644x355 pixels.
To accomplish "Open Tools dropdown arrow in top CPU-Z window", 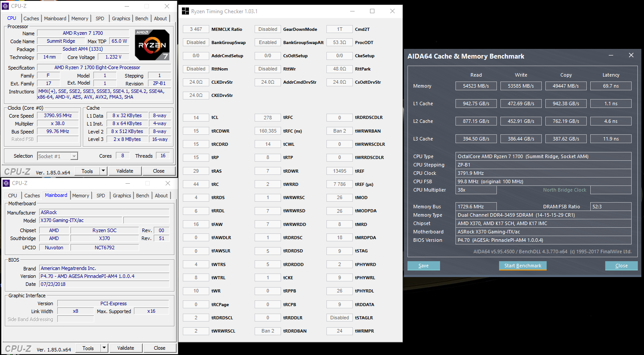I will pos(103,171).
